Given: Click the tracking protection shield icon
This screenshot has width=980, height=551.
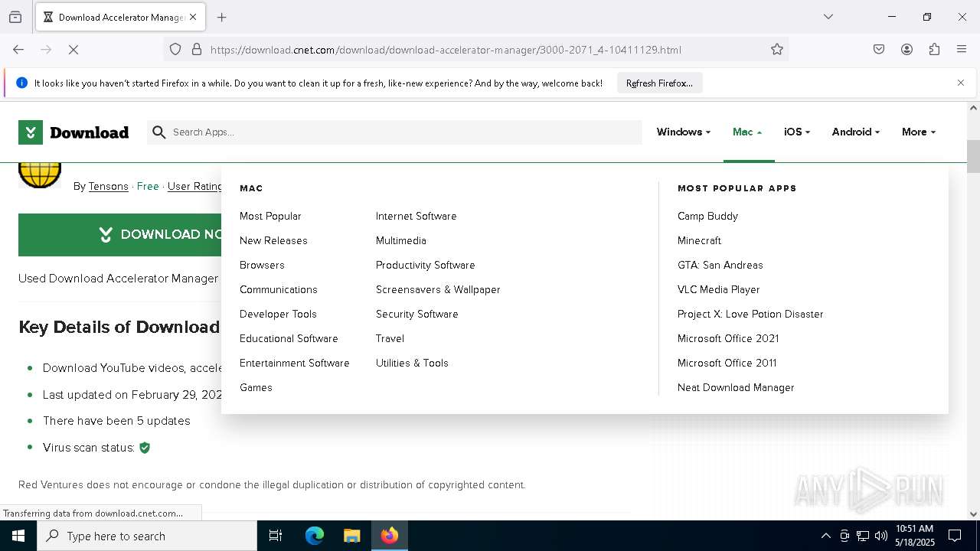Looking at the screenshot, I should 175,50.
